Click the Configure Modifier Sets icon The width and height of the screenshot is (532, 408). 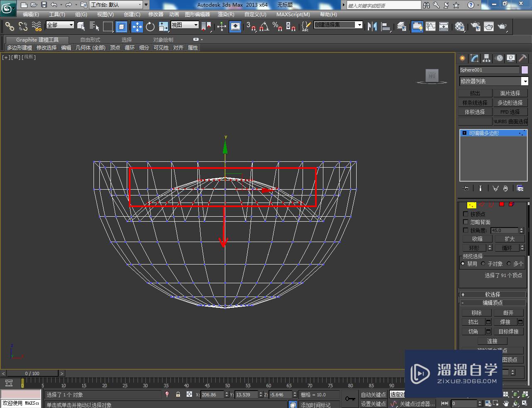click(x=520, y=188)
